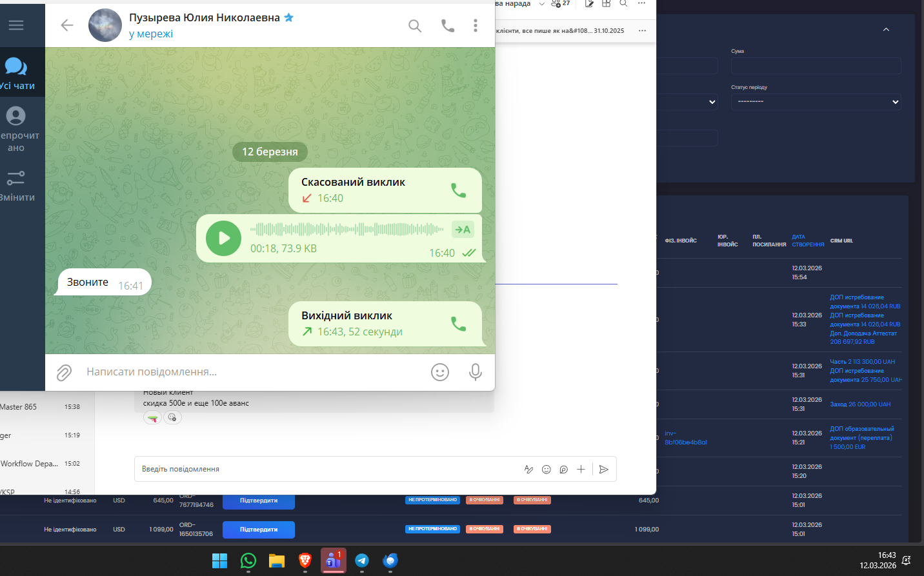
Task: Expand the нарада chat title dropdown
Action: (x=542, y=4)
